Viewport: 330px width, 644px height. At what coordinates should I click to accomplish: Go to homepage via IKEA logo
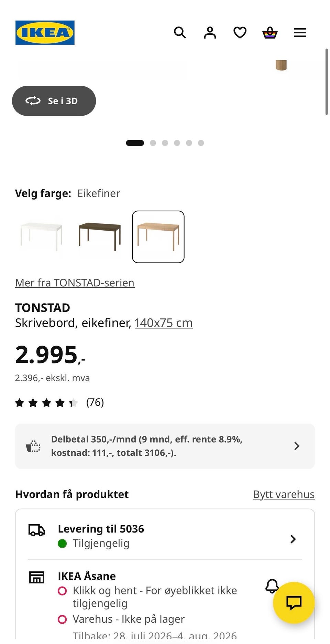pos(45,33)
